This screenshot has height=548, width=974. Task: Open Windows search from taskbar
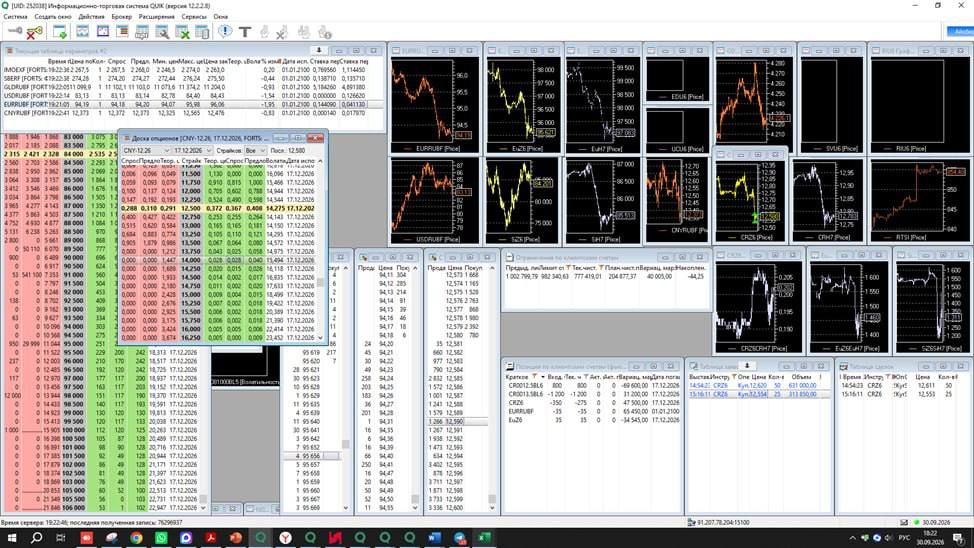[37, 537]
